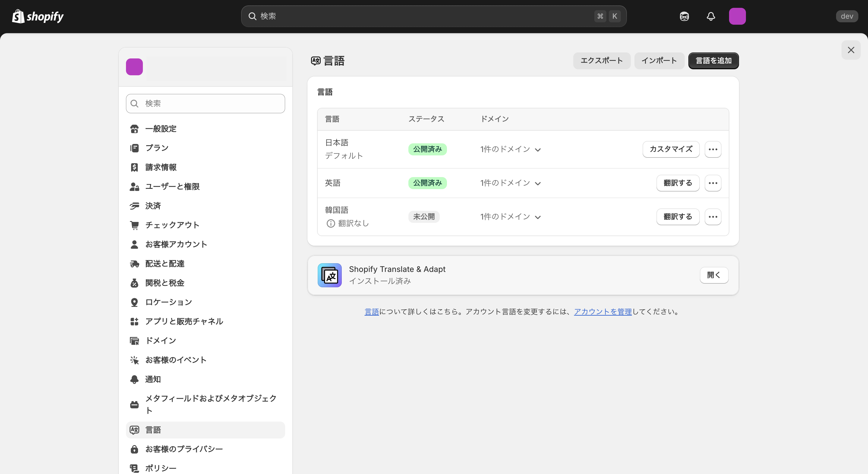Image resolution: width=868 pixels, height=474 pixels.
Task: Expand 1件のドメイン dropdown for 英語
Action: pyautogui.click(x=510, y=183)
